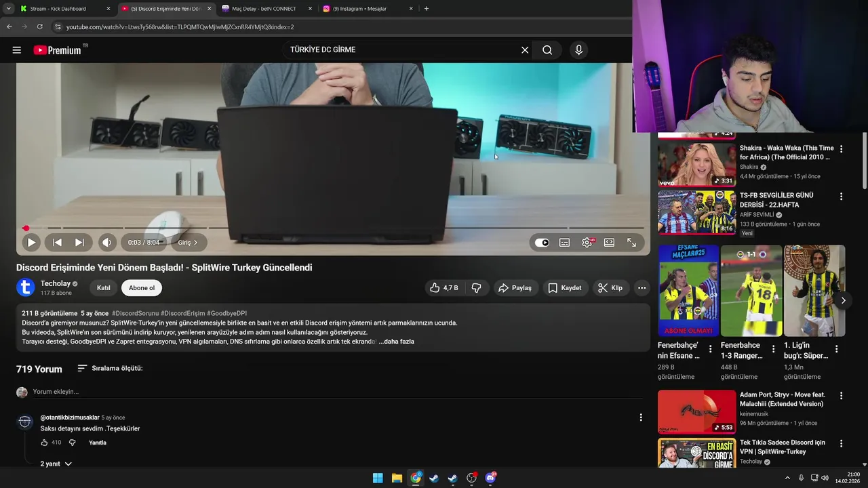
Task: Enter fullscreen mode
Action: 631,243
